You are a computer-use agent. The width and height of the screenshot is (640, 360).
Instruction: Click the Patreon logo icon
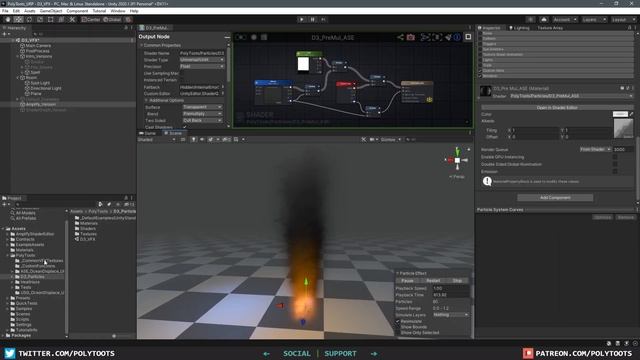coord(528,353)
